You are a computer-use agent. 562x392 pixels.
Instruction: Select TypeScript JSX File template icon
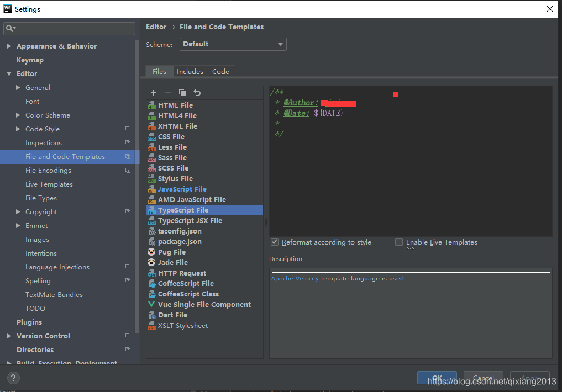point(151,220)
